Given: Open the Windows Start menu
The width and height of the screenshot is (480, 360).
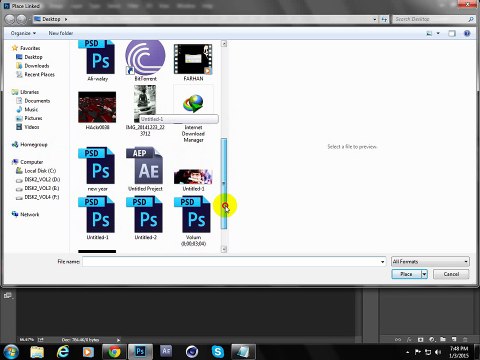Looking at the screenshot, I should [10, 351].
